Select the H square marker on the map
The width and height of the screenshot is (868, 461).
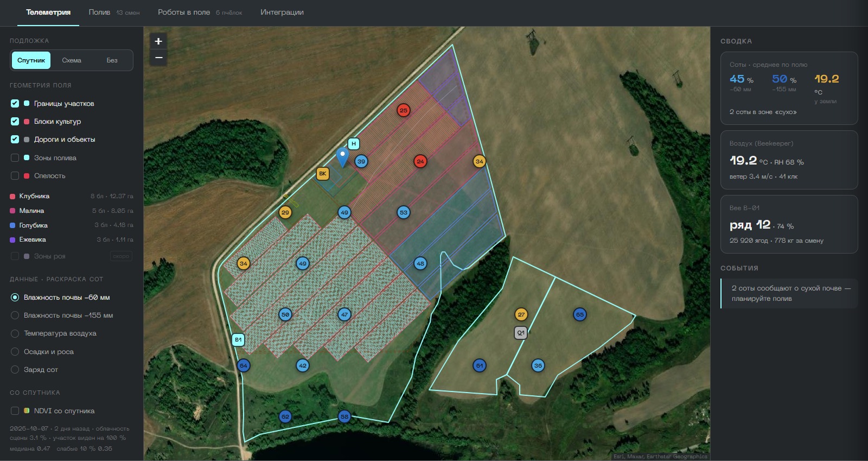point(354,144)
